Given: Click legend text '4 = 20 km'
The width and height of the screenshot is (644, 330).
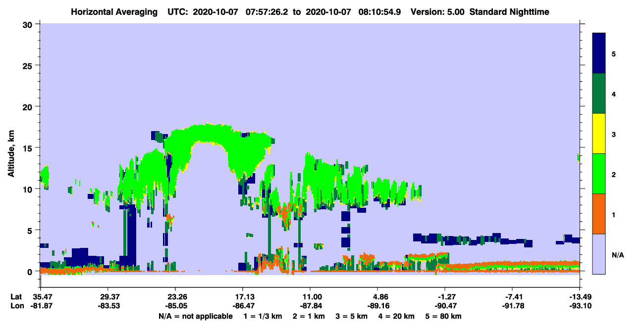Looking at the screenshot, I should point(397,316).
